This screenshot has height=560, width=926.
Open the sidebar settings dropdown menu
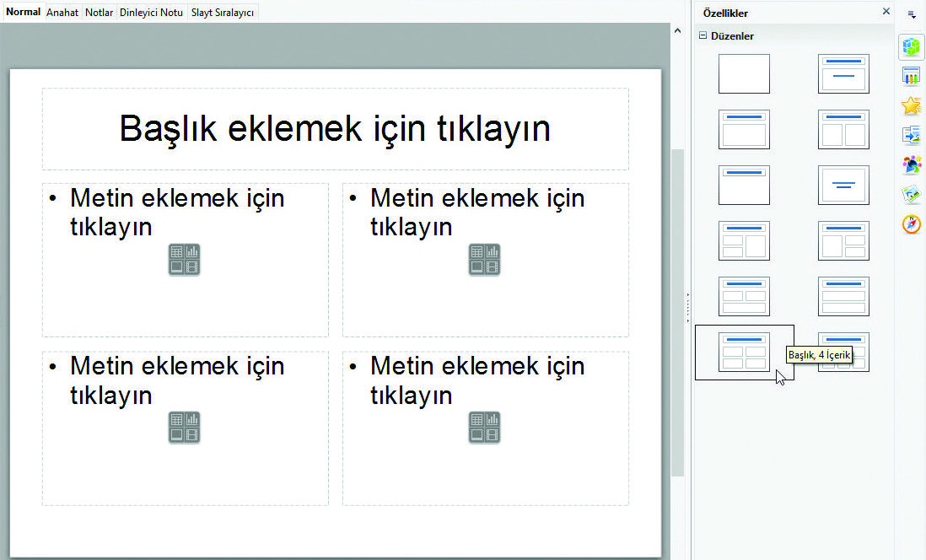[911, 13]
